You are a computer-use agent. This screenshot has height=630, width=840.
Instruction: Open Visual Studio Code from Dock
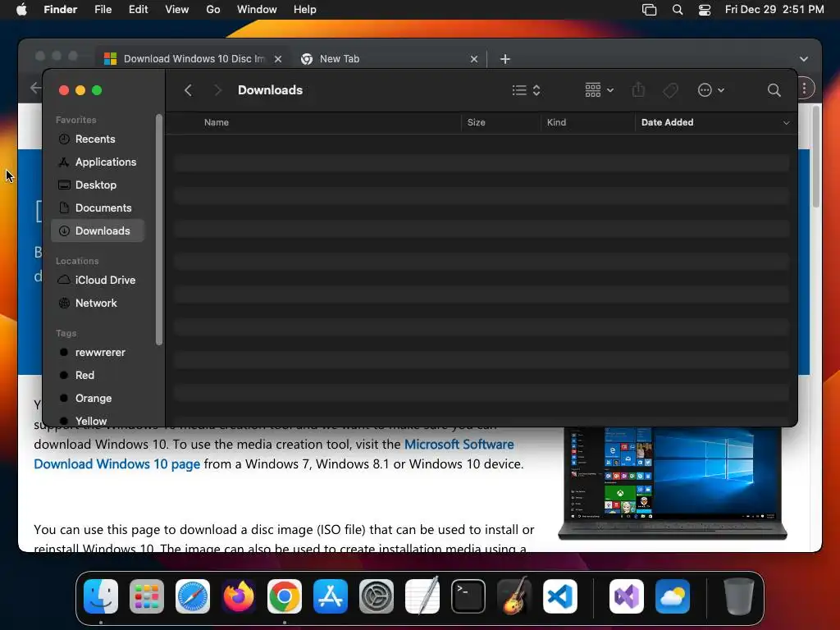click(559, 596)
